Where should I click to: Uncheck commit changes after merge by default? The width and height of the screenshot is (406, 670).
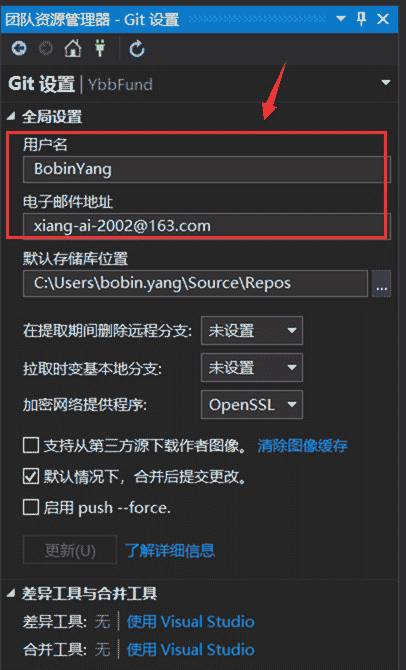click(31, 476)
